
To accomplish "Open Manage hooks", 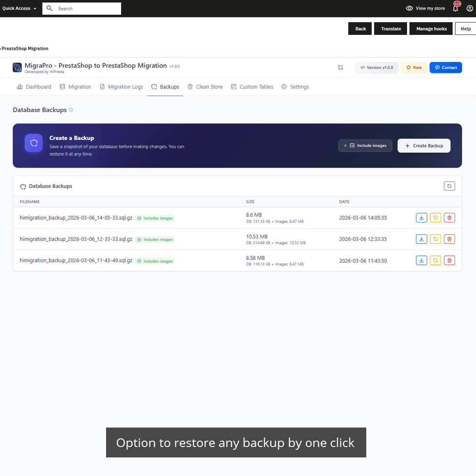I will pos(431,29).
